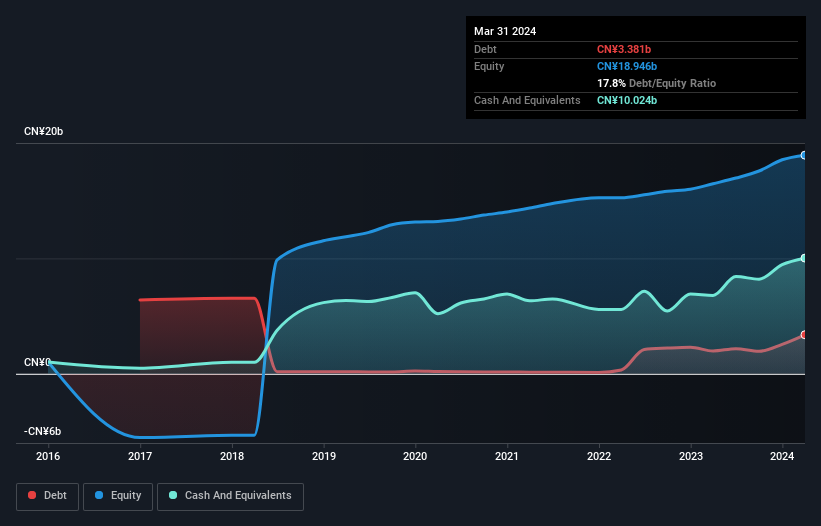Click the Equity label in tooltip
Image resolution: width=821 pixels, height=526 pixels.
pos(489,66)
